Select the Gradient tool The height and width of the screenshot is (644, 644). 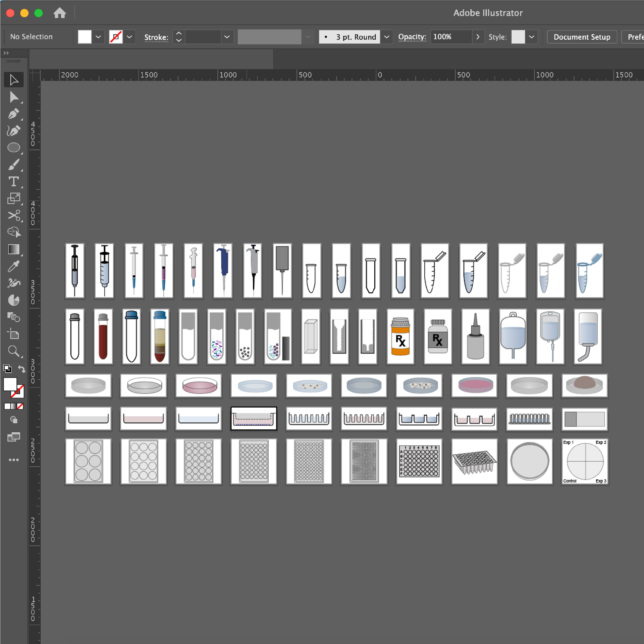pos(13,249)
